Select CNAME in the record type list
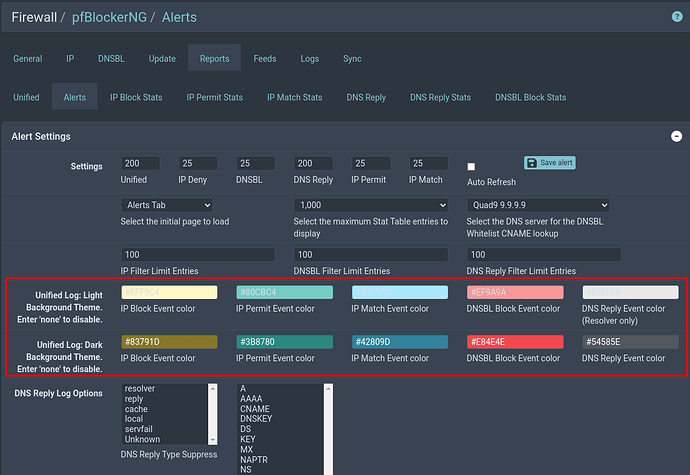The width and height of the screenshot is (690, 475). tap(280, 409)
